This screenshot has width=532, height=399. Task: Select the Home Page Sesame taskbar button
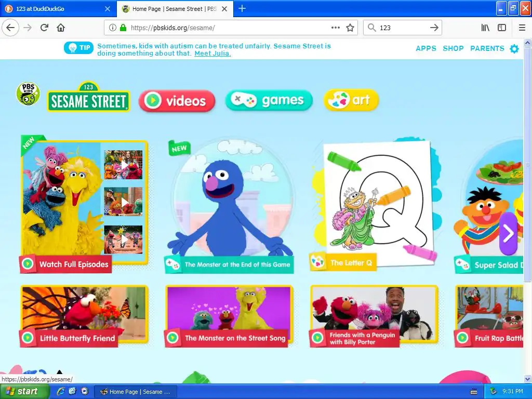pos(136,392)
